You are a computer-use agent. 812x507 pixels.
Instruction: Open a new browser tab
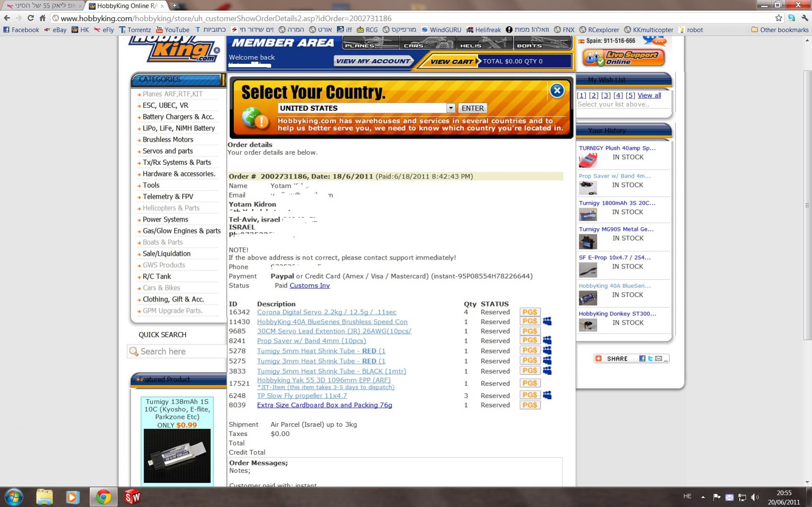point(174,5)
